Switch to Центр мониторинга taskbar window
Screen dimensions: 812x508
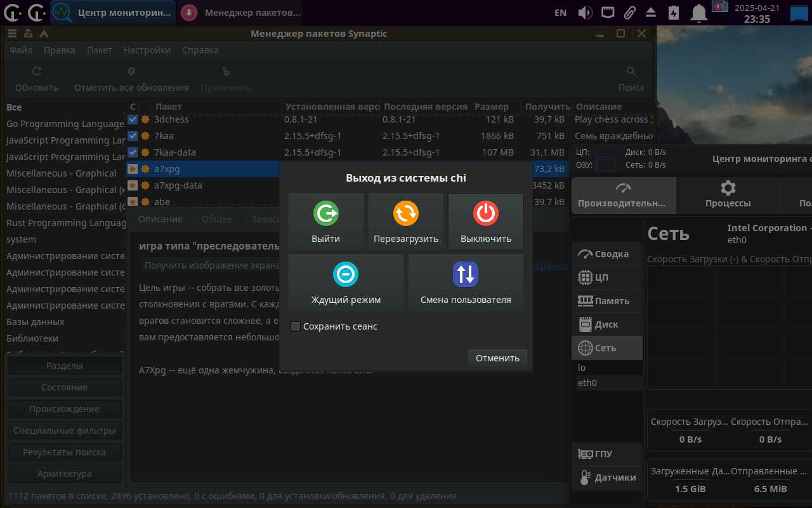[x=112, y=12]
